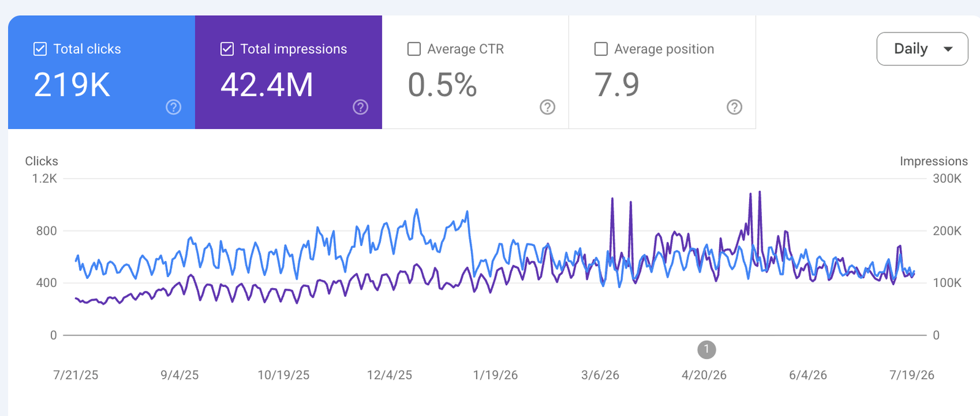Click the 12/4/25 date label
The height and width of the screenshot is (416, 980).
(390, 375)
